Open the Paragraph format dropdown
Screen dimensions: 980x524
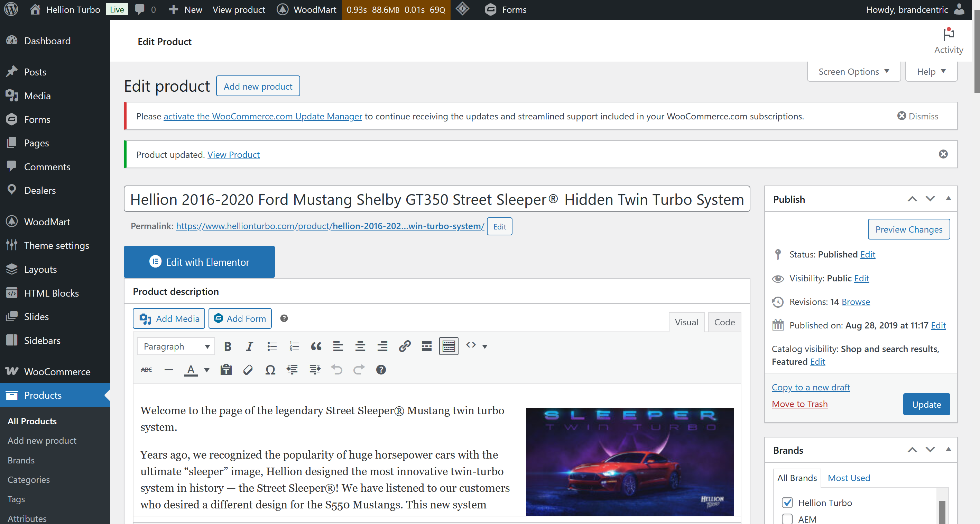click(x=176, y=346)
